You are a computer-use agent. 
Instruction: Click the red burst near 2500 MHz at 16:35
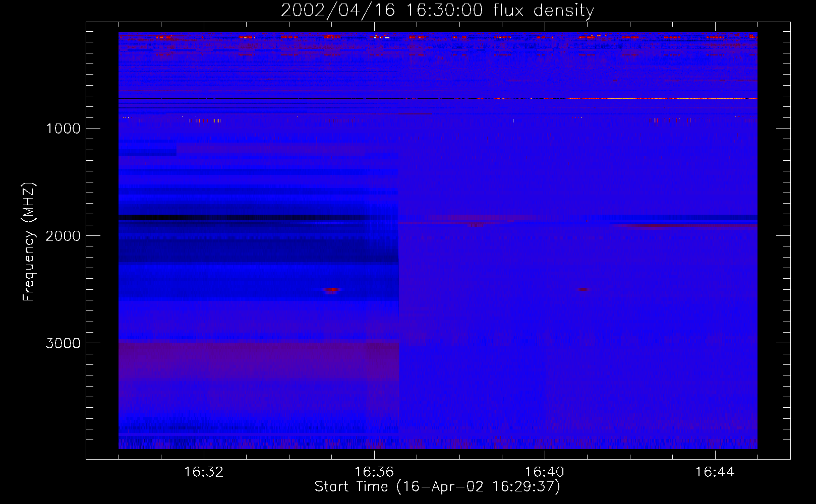click(331, 290)
